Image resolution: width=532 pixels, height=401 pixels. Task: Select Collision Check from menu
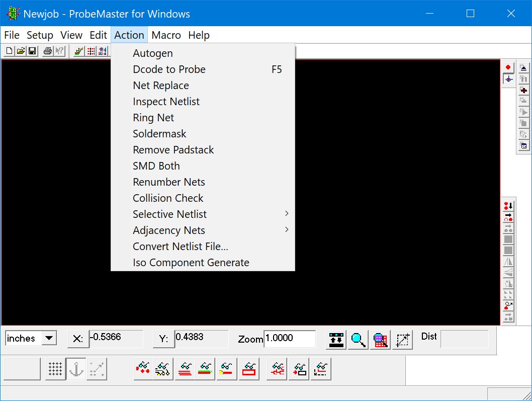click(203, 198)
